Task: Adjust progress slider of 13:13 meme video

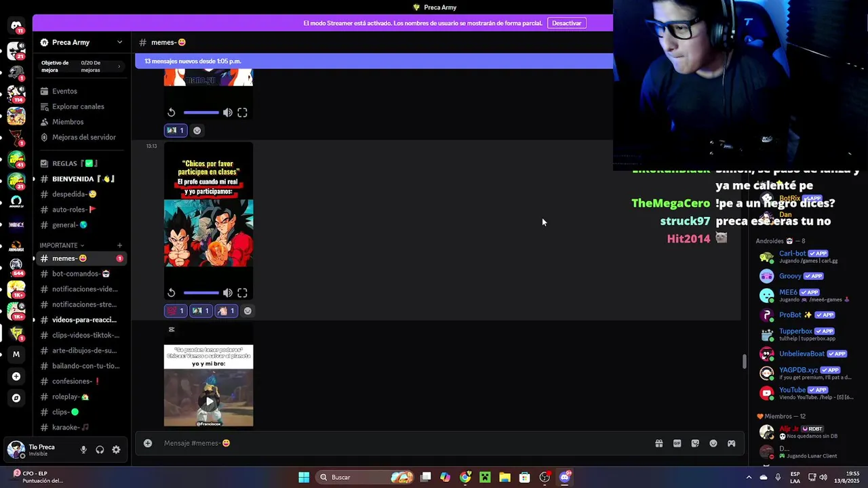Action: [x=201, y=293]
